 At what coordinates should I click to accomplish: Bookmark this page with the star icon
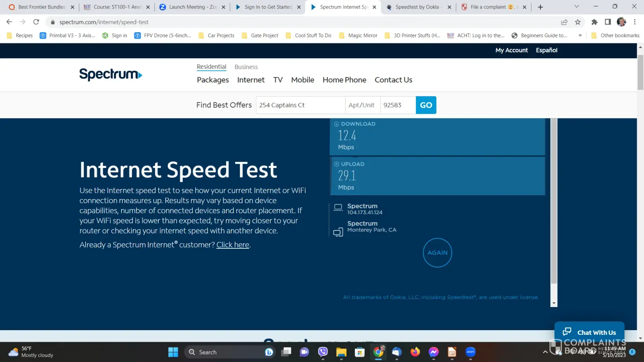coord(578,22)
